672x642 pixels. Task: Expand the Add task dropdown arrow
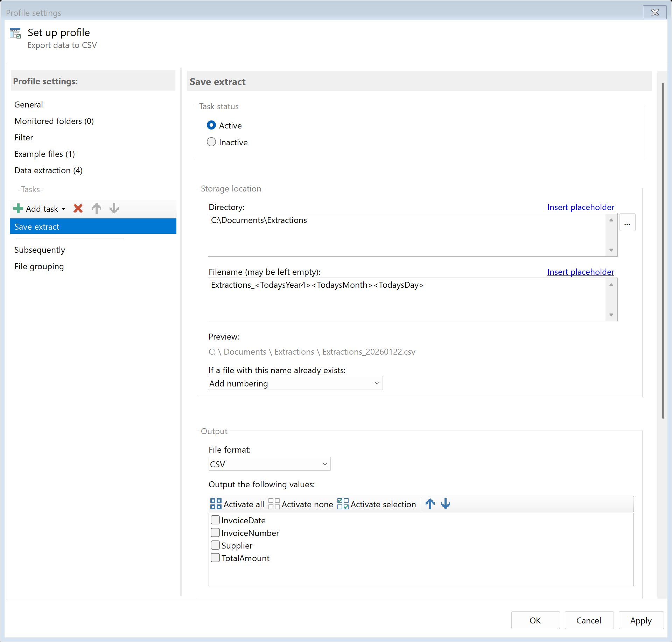[x=64, y=208]
